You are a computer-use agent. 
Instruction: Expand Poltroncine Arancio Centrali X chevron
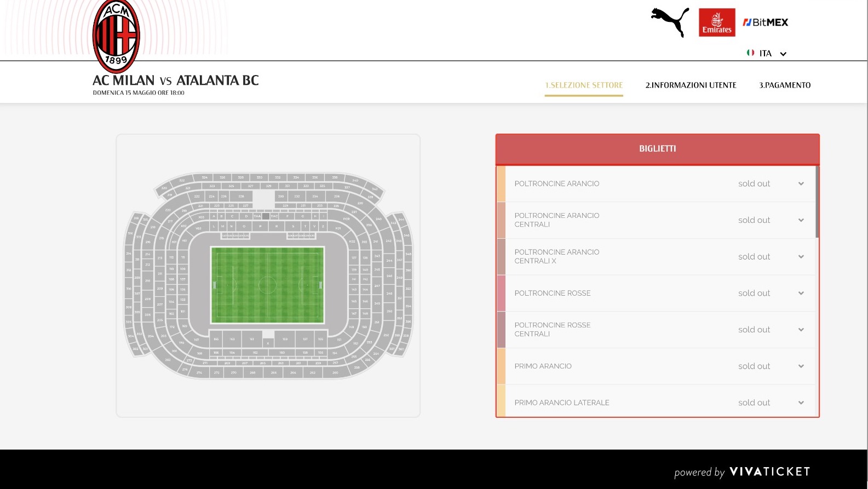pos(801,257)
